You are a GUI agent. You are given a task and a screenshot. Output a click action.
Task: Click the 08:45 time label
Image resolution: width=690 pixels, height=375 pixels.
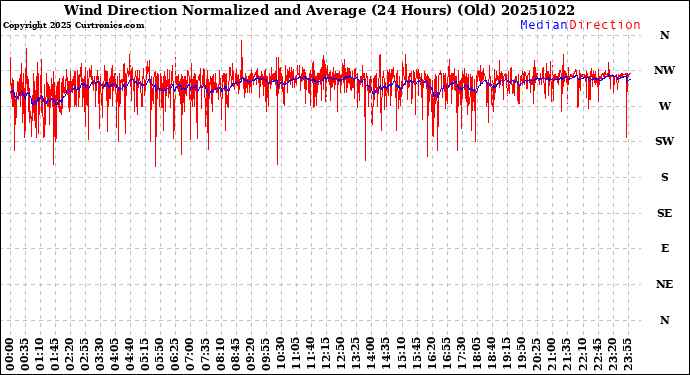tap(235, 354)
